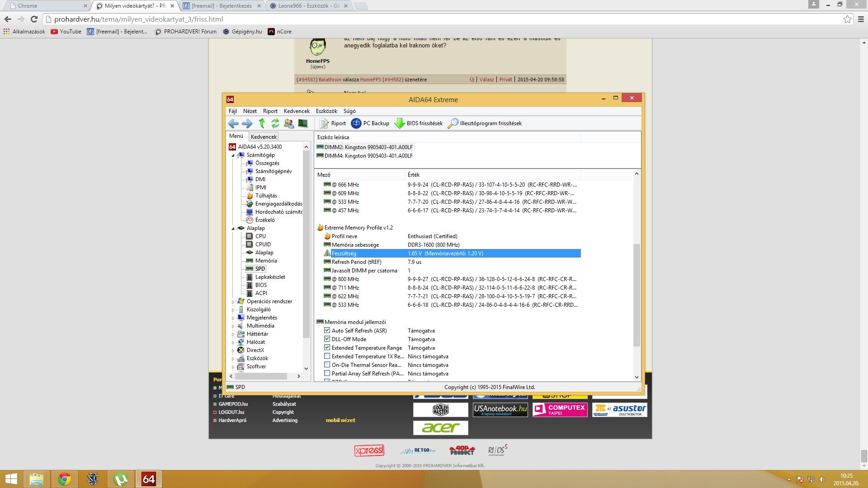The height and width of the screenshot is (488, 868).
Task: Click uTorrent taskbar icon
Action: (121, 479)
